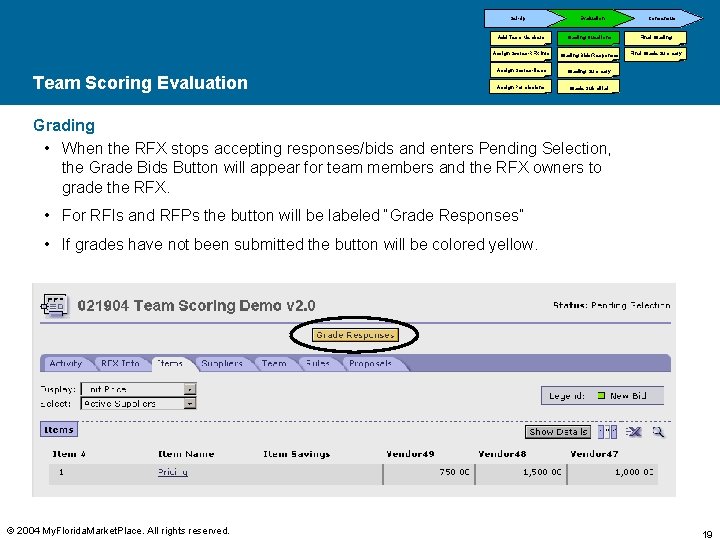Click the RFX document icon beside the title
Viewport: 720px width, 540px height.
[x=55, y=305]
